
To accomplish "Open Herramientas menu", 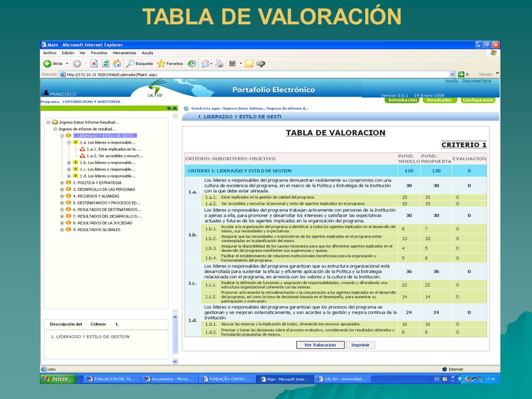I will coord(125,53).
